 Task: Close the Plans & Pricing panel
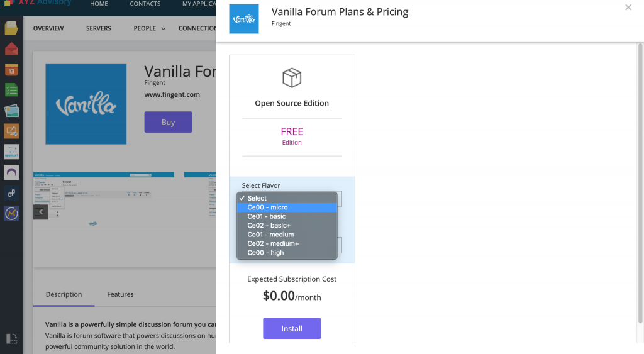628,8
